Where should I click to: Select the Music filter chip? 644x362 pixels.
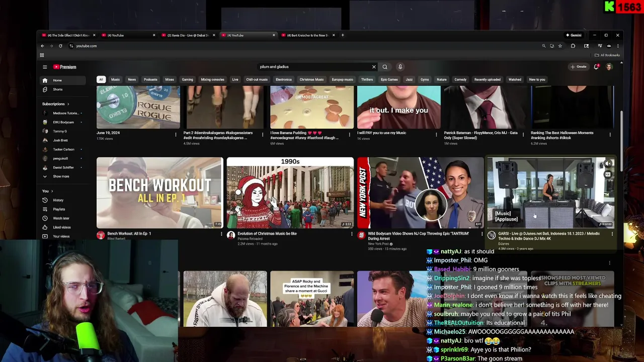[x=115, y=79]
